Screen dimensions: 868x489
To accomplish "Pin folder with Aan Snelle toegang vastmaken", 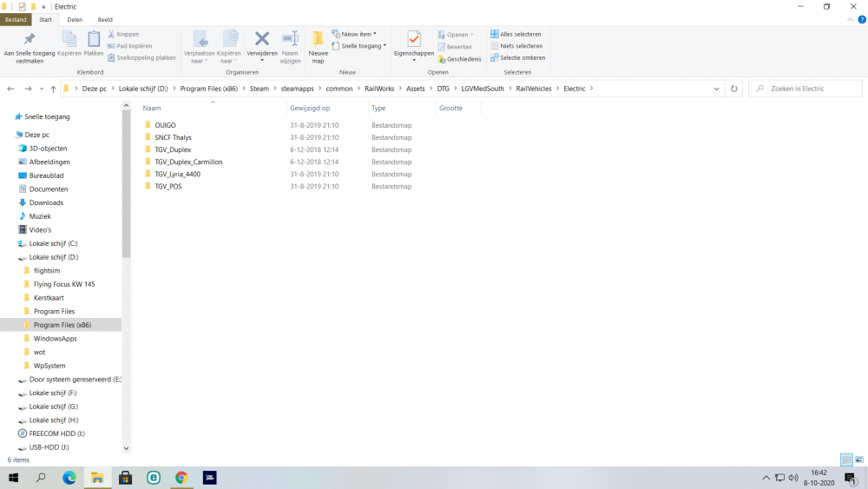I will [30, 43].
